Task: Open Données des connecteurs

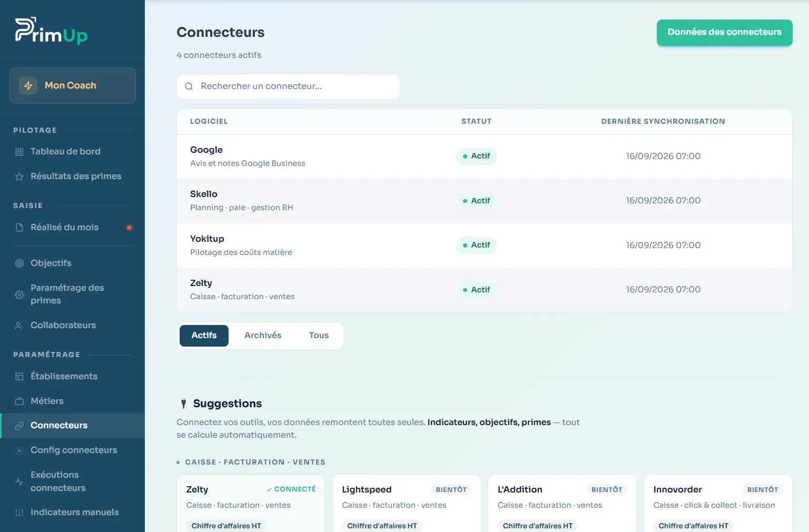Action: [x=724, y=32]
